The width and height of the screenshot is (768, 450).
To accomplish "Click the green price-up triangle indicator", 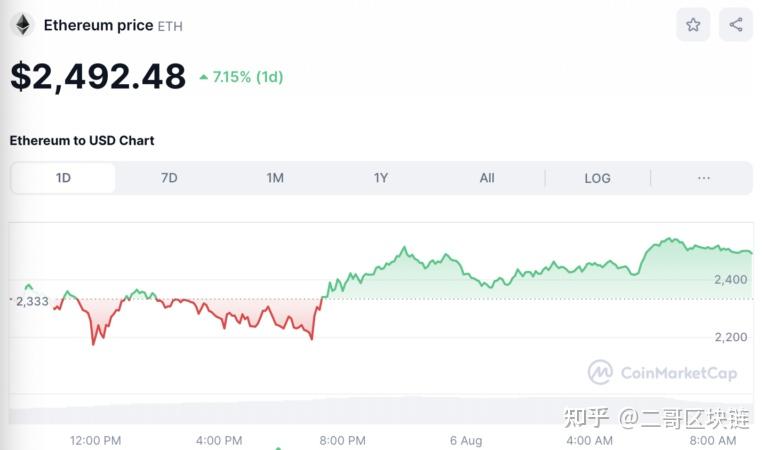I will click(x=204, y=77).
